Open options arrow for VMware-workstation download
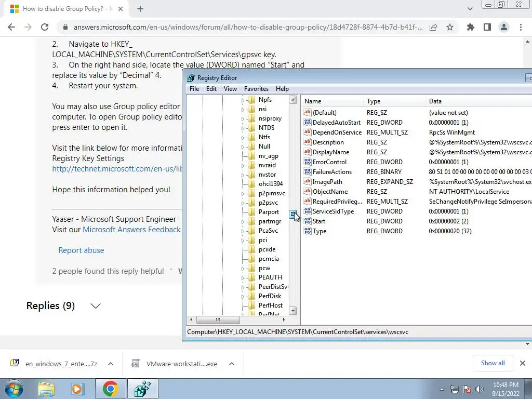This screenshot has width=532, height=399. click(232, 364)
